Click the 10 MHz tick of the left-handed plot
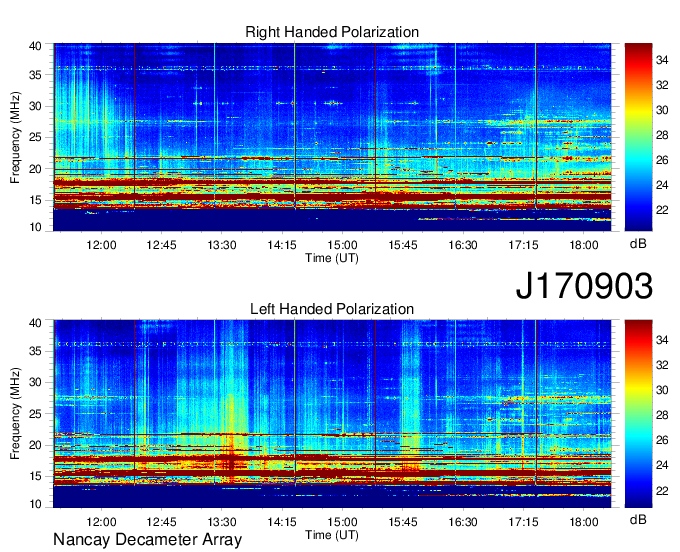The width and height of the screenshot is (680, 552). [35, 504]
